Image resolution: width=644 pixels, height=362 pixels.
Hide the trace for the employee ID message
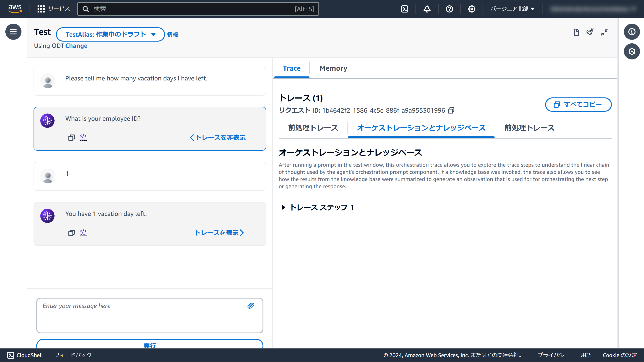pos(218,138)
